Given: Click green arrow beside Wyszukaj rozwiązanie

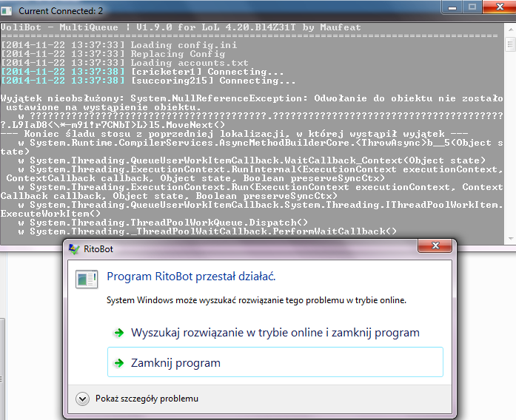Looking at the screenshot, I should (x=118, y=333).
